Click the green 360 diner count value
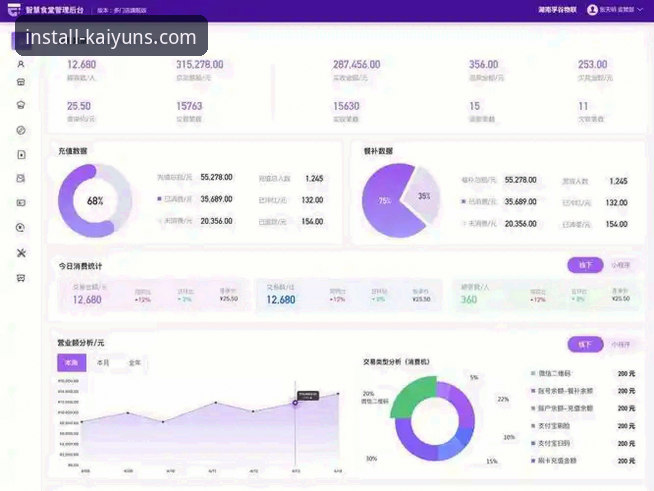 [x=469, y=300]
